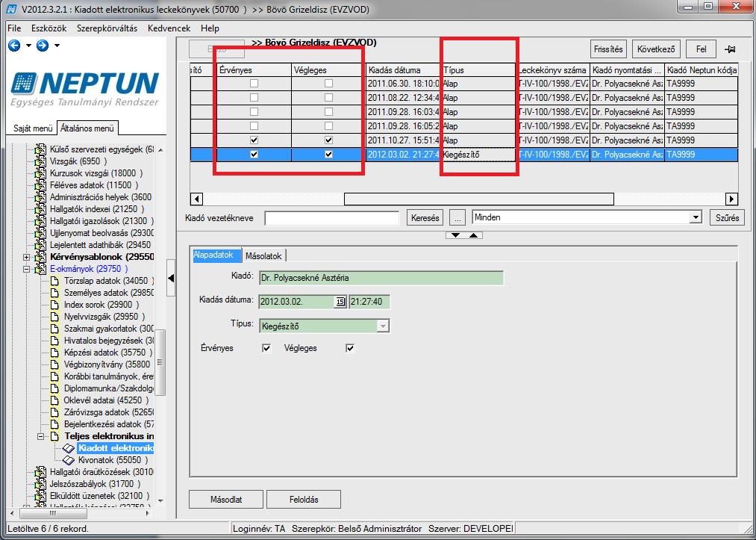Open the File menu
The width and height of the screenshot is (756, 540).
(14, 28)
